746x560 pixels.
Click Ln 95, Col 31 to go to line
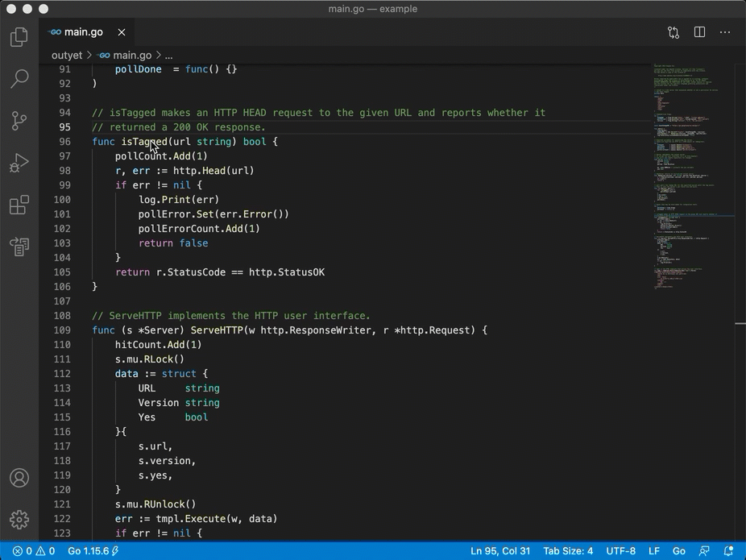pos(499,551)
